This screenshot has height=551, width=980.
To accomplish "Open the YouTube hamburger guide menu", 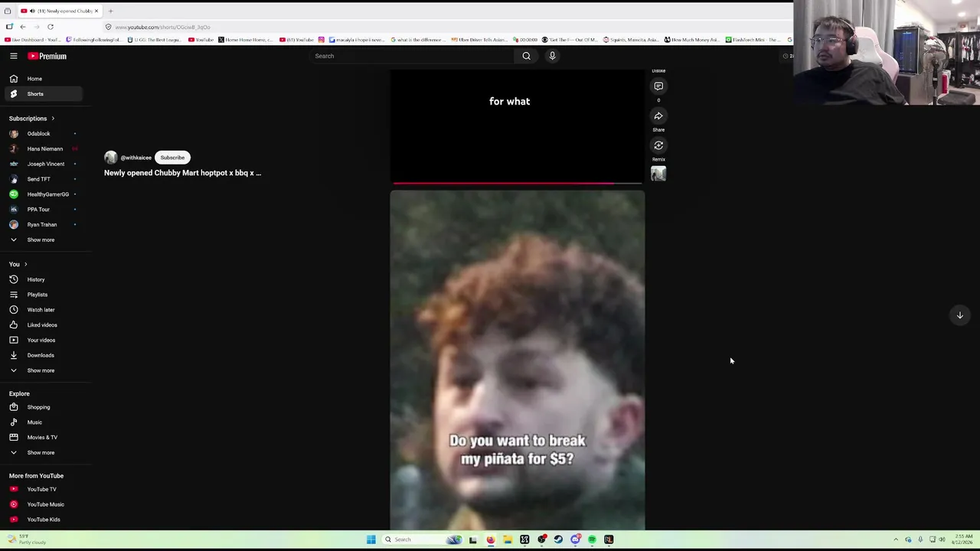I will [14, 56].
